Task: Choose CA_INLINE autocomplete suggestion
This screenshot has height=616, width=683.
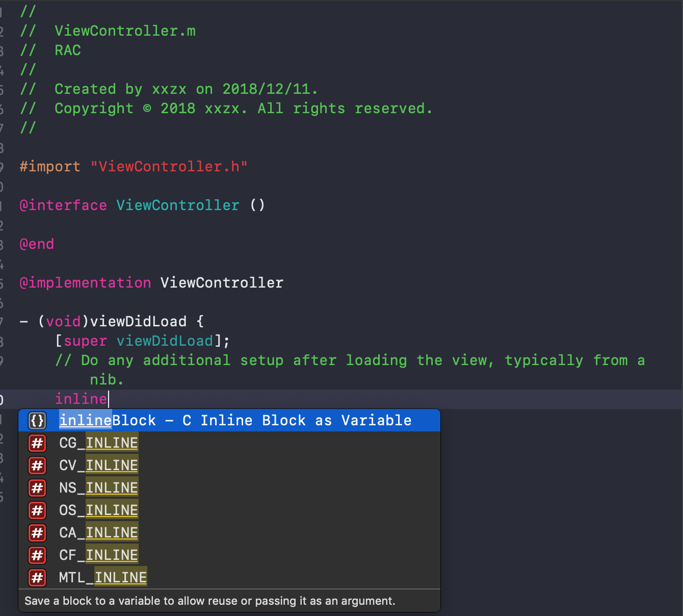Action: [229, 532]
